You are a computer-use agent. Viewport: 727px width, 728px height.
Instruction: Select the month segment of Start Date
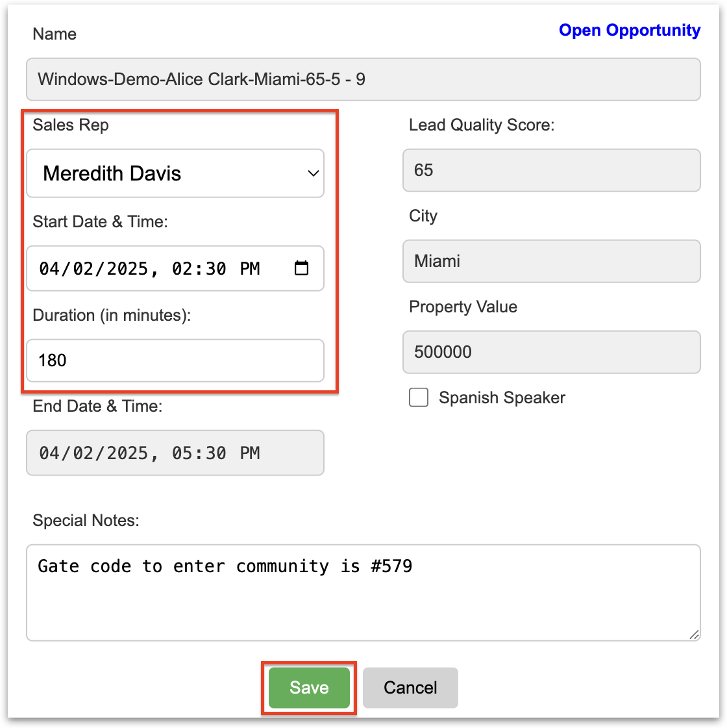[x=48, y=269]
